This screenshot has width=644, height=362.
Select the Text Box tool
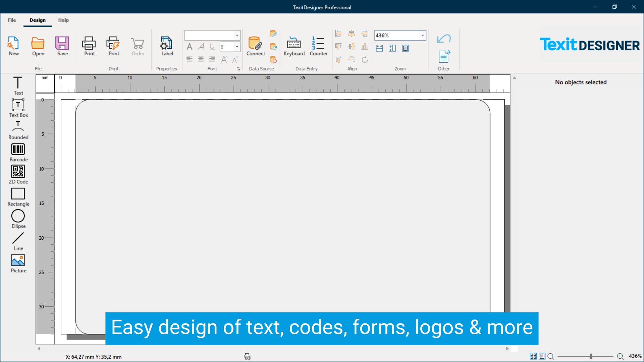point(18,108)
